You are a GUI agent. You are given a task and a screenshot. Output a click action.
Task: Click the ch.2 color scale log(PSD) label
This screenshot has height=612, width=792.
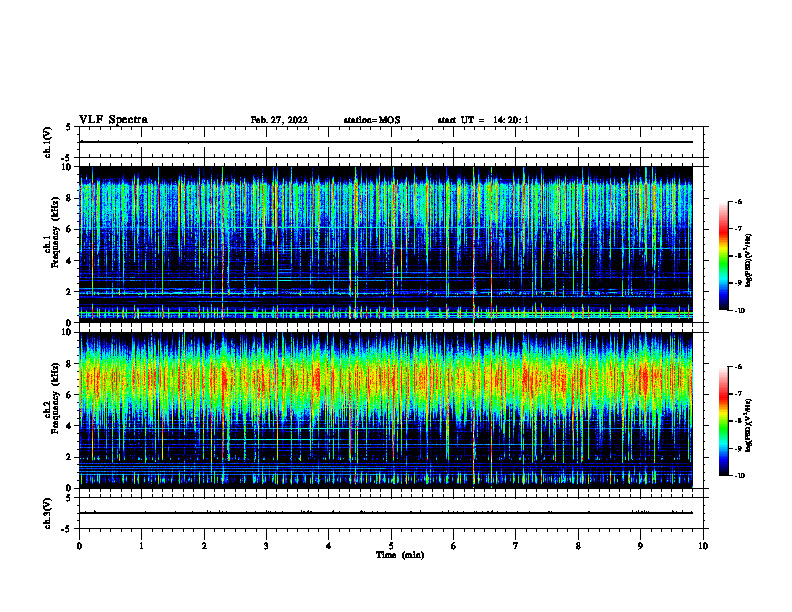coord(749,425)
